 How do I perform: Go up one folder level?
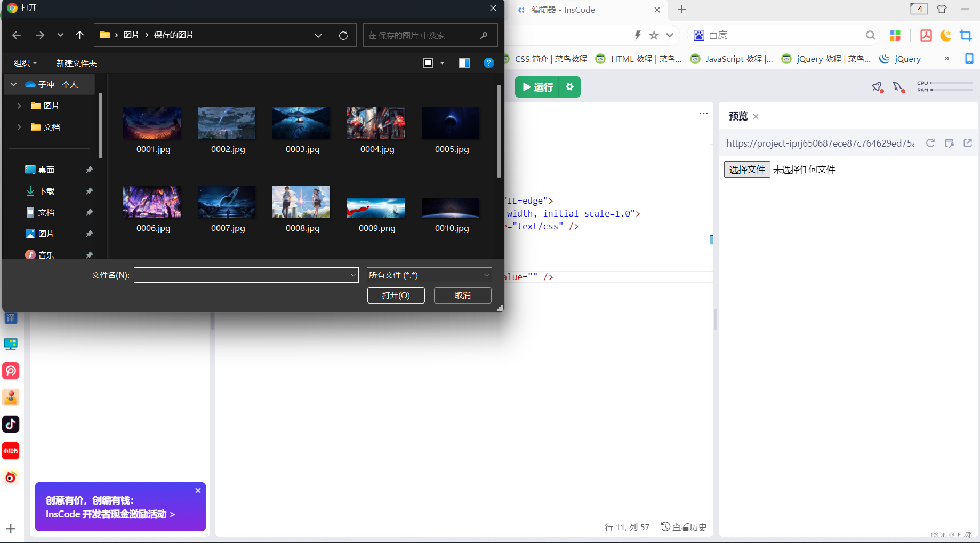[x=79, y=35]
